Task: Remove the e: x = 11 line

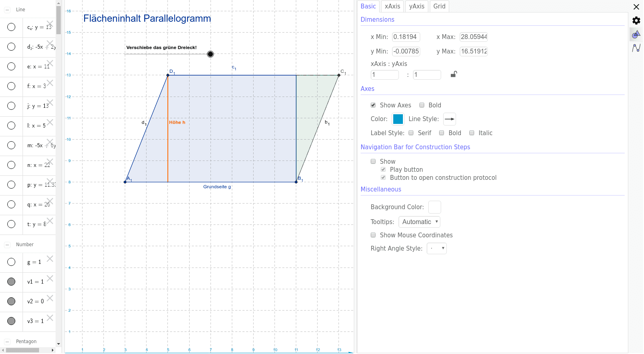Action: [x=50, y=63]
